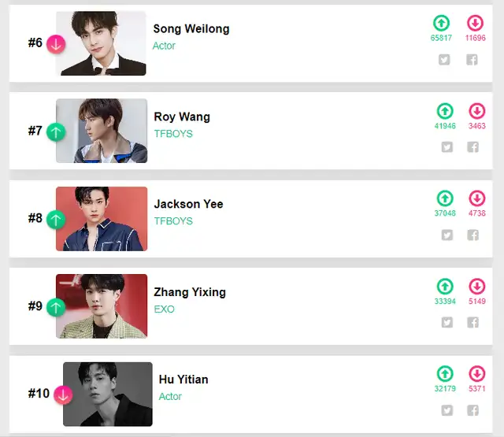Downvote Jackson Yee

click(476, 198)
